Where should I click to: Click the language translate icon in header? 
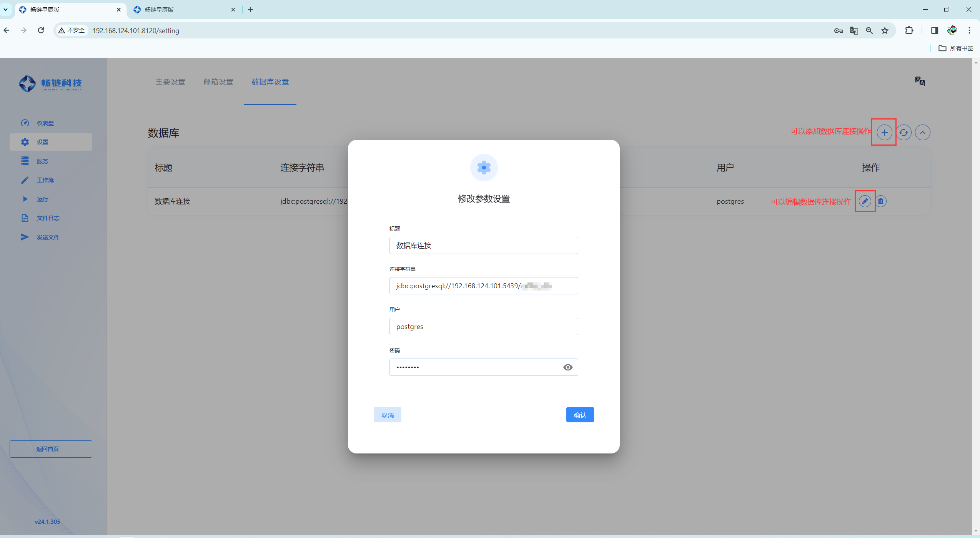(920, 81)
